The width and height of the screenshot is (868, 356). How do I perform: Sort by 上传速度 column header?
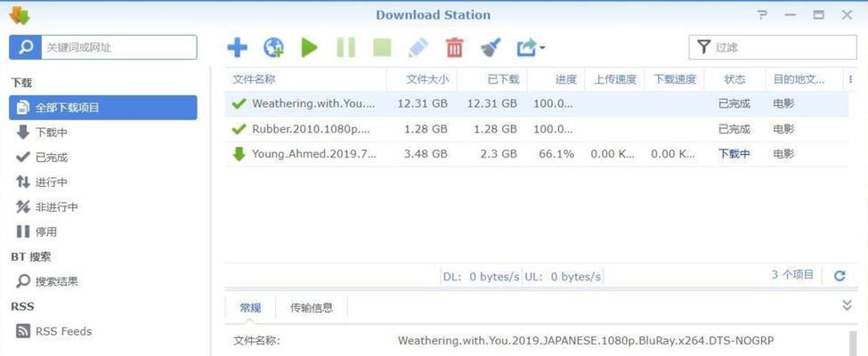614,79
